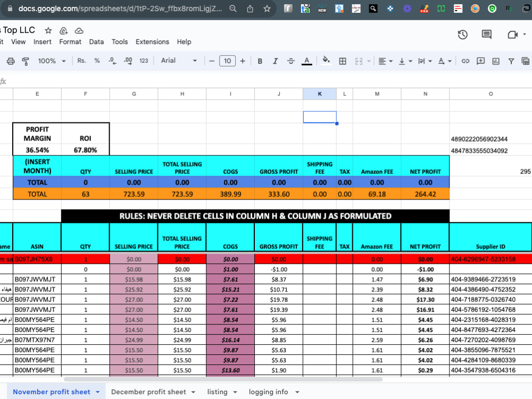Click the browser share icon
532x399 pixels.
(x=250, y=9)
